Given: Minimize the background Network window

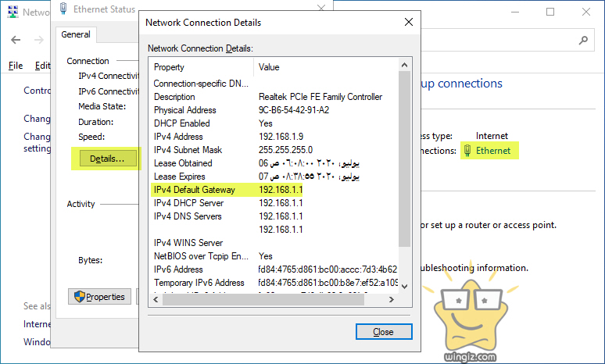Looking at the screenshot, I should point(514,12).
